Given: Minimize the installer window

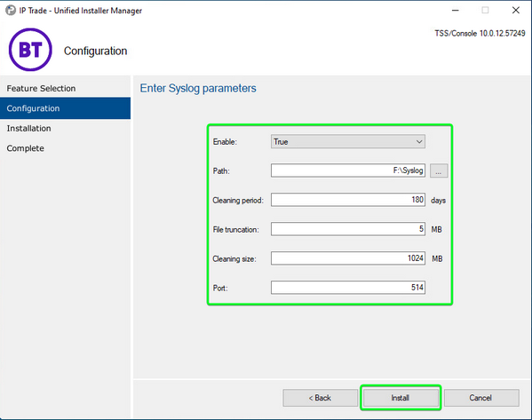Looking at the screenshot, I should pyautogui.click(x=456, y=11).
